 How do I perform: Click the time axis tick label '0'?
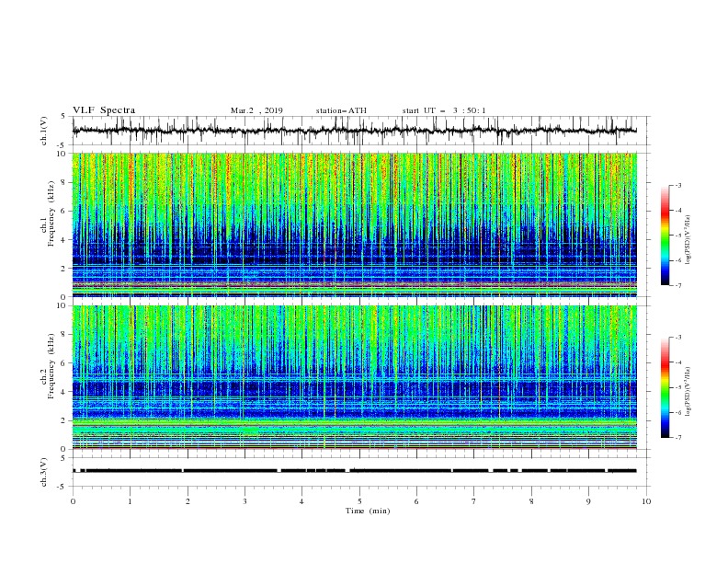73,501
